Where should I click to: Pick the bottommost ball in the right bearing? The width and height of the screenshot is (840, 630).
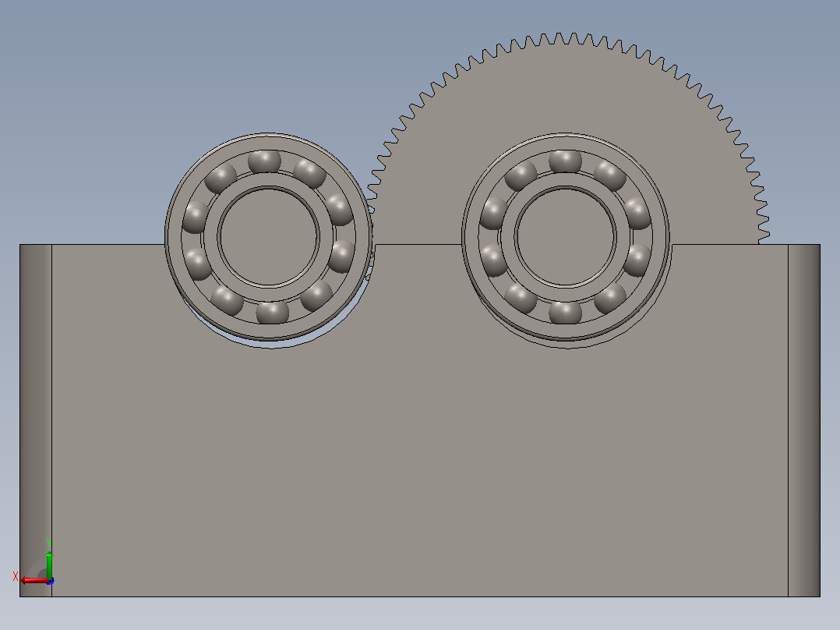(x=565, y=312)
